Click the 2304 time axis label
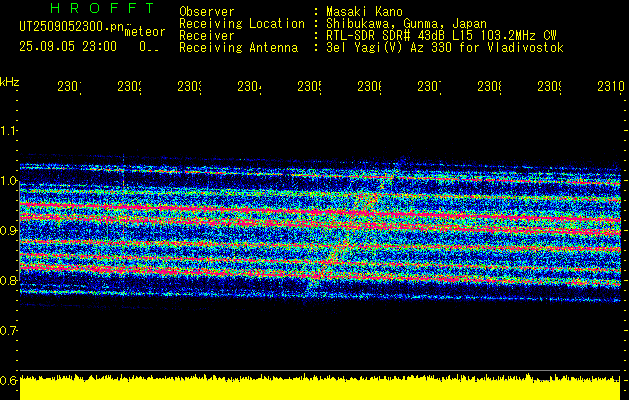The width and height of the screenshot is (629, 400). [x=250, y=87]
